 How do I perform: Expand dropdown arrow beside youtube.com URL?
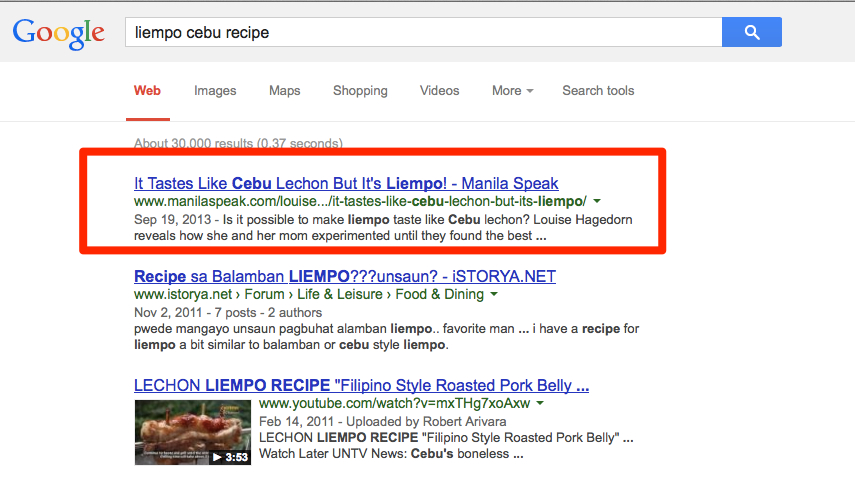click(540, 404)
